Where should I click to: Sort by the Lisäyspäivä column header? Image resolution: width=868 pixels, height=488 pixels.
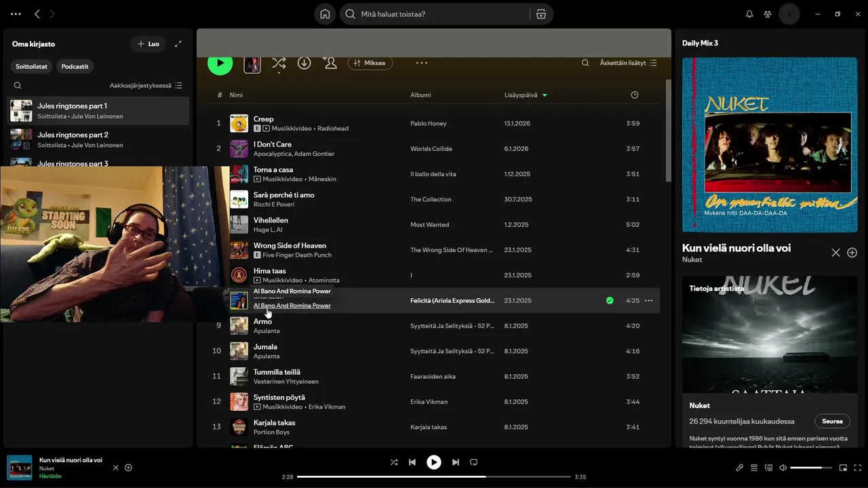tap(526, 95)
